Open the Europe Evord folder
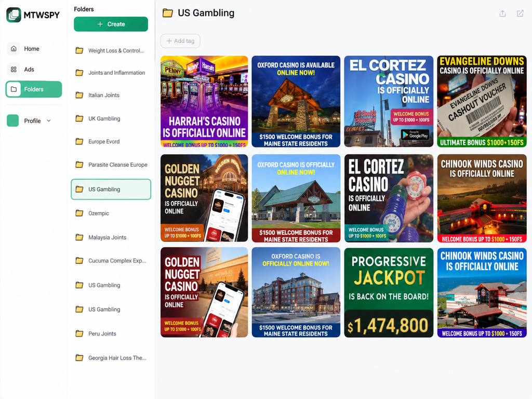 (x=111, y=141)
